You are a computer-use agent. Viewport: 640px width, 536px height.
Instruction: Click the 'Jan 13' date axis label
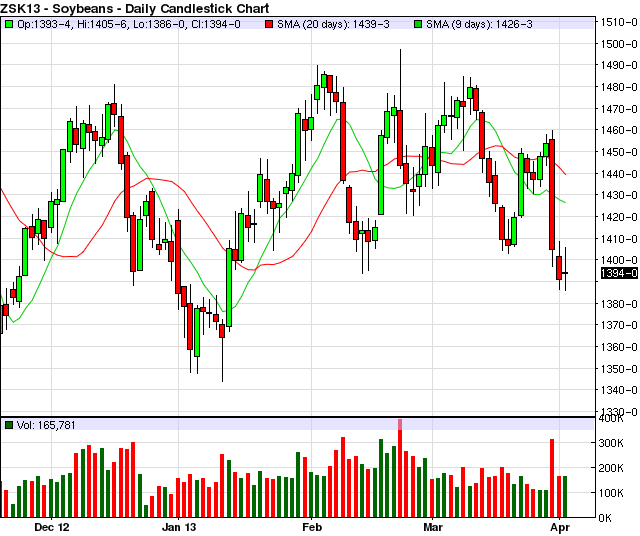pos(179,527)
